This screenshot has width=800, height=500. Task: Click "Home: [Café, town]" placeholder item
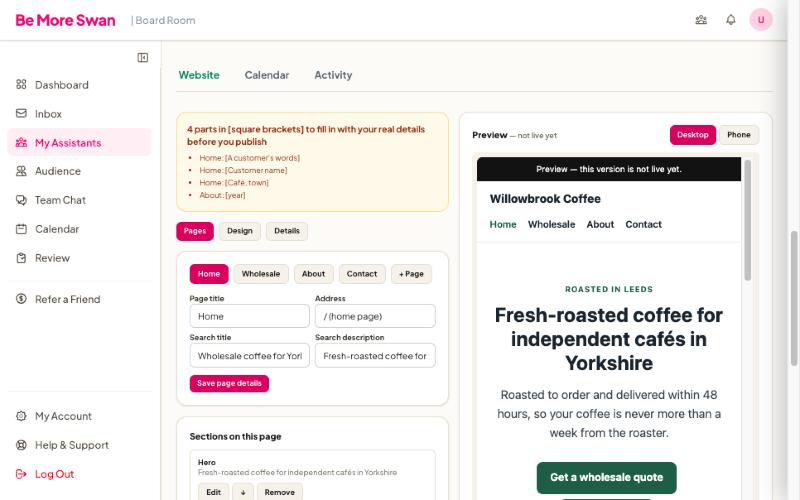(x=234, y=183)
